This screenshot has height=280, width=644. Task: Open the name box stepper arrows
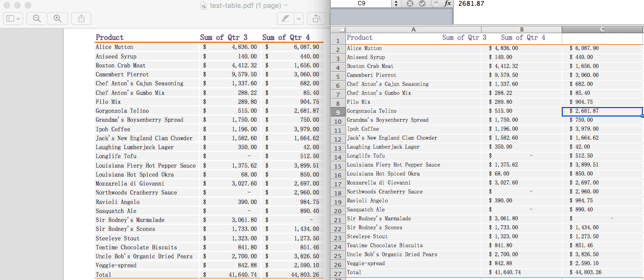[396, 4]
